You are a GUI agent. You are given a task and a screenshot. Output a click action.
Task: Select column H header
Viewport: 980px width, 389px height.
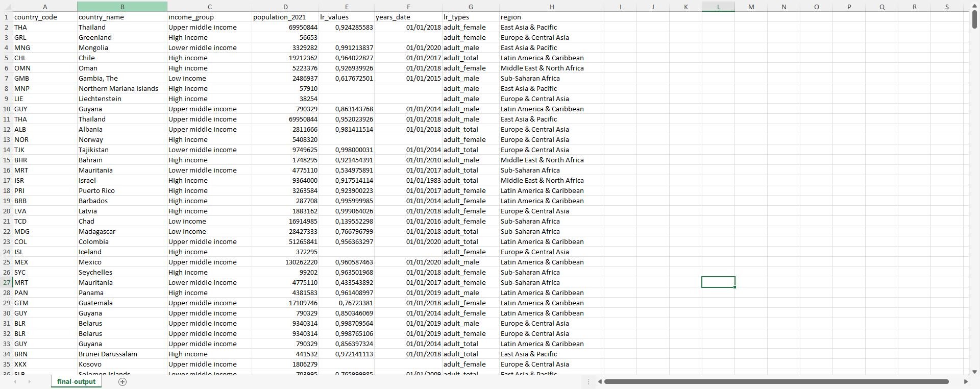[552, 7]
